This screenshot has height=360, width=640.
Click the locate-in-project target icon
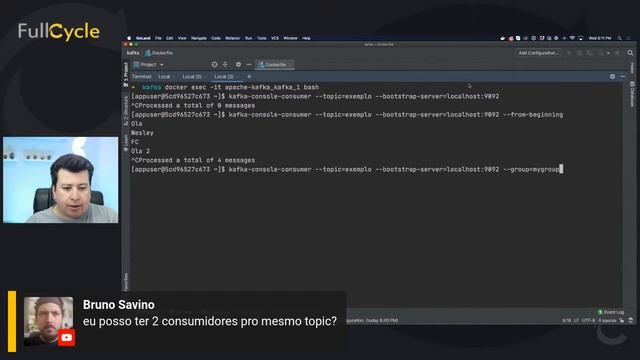(x=214, y=64)
